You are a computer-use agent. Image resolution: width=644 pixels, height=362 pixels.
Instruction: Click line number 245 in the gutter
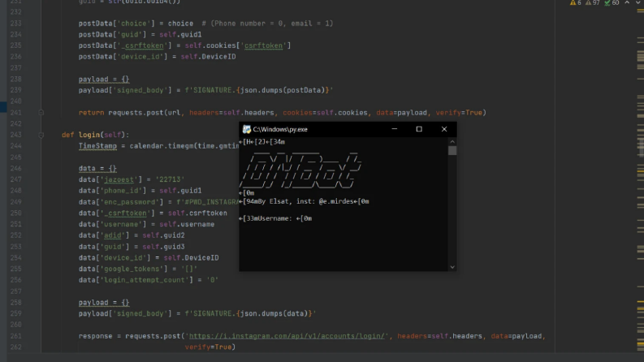[x=15, y=157]
